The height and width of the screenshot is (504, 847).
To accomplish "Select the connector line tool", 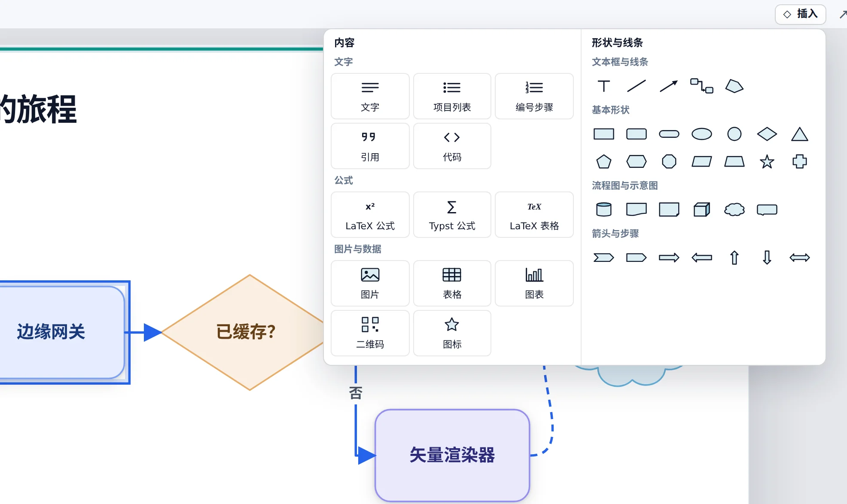I will (x=702, y=86).
